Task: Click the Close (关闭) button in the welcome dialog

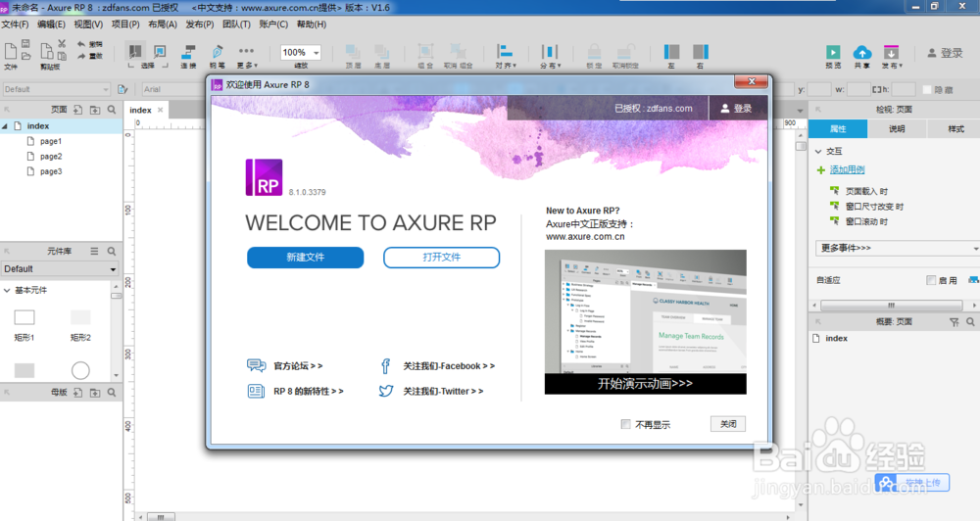Action: point(728,424)
